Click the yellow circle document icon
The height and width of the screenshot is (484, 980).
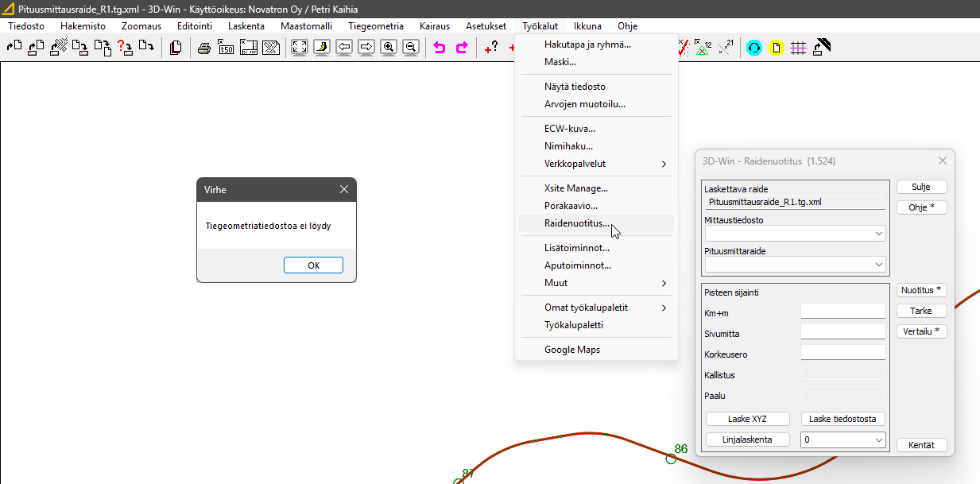point(777,48)
